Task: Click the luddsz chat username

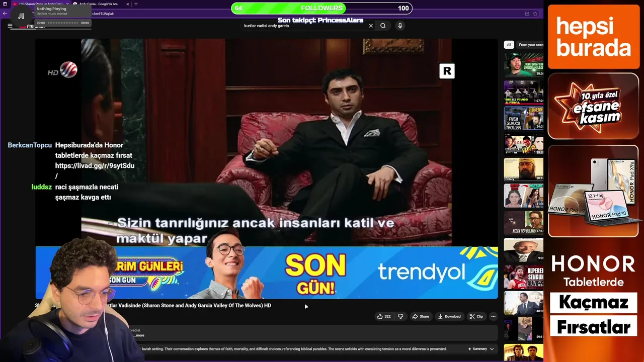Action: 41,187
